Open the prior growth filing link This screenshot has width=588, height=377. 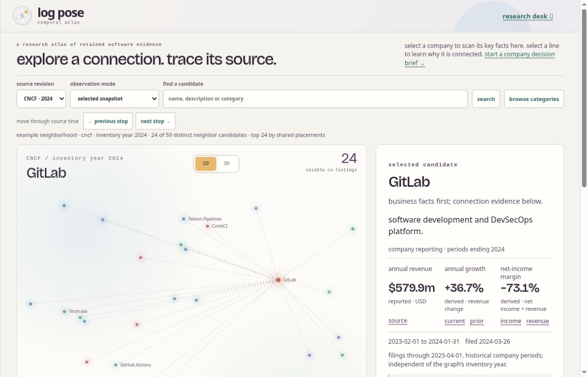click(x=476, y=321)
